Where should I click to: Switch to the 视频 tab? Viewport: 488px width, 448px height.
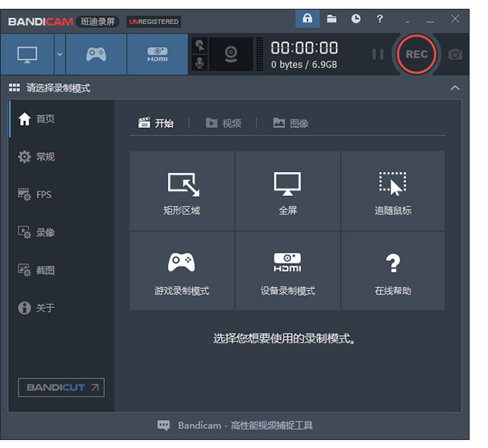coord(223,123)
